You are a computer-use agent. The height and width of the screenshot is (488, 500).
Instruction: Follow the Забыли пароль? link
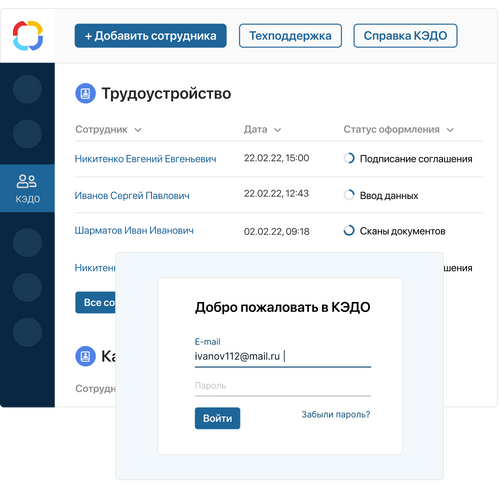pyautogui.click(x=336, y=414)
